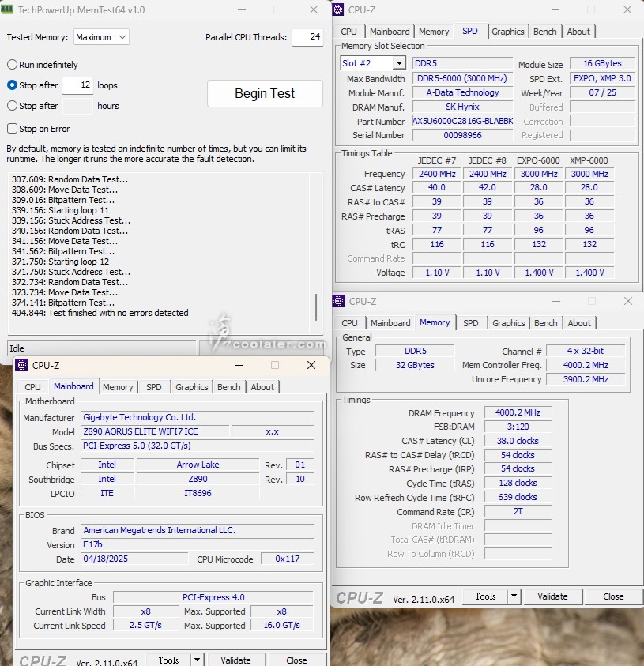The width and height of the screenshot is (644, 666).
Task: Open About tab in Memory window
Action: (x=579, y=323)
